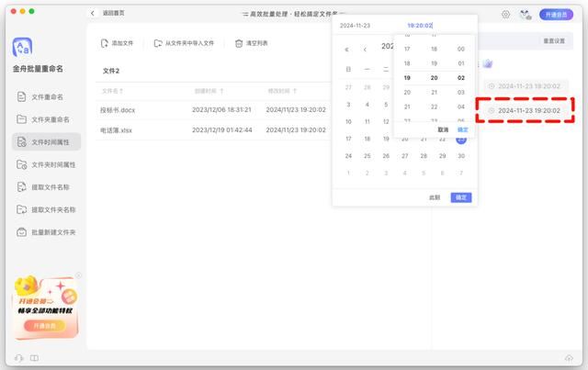Screen dimensions: 588x370
Task: Click the blue 确定 button under the calendar
Action: (x=460, y=197)
